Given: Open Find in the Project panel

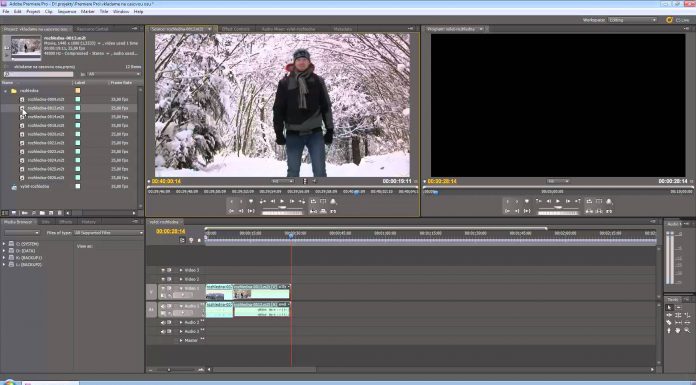Looking at the screenshot, I should [x=34, y=213].
